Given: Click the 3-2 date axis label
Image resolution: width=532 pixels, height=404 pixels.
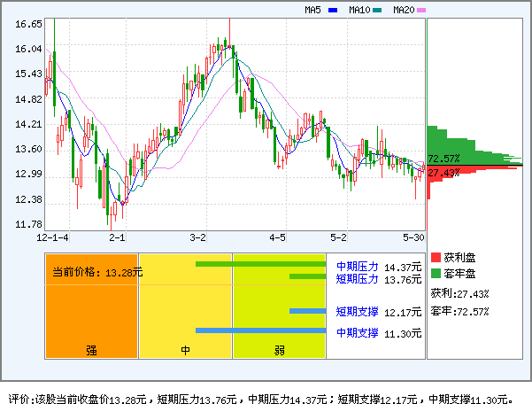Looking at the screenshot, I should click(x=197, y=237).
